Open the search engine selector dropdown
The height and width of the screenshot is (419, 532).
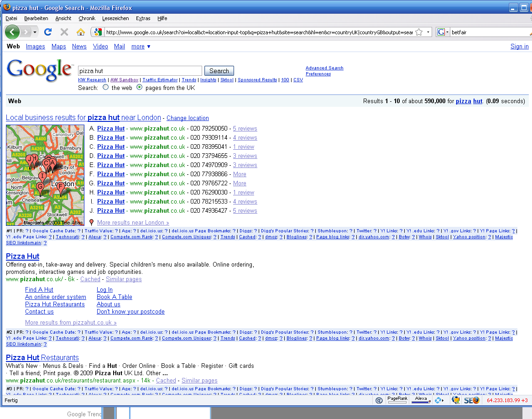pyautogui.click(x=443, y=32)
